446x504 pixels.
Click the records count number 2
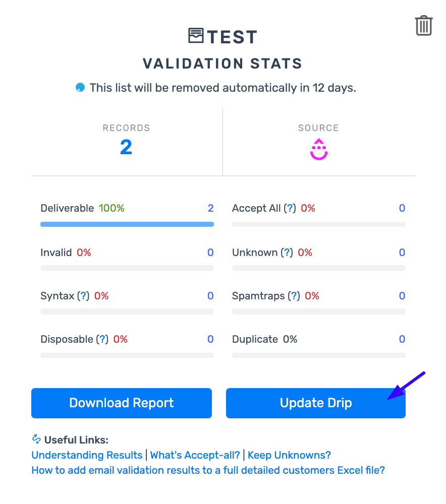tap(126, 147)
